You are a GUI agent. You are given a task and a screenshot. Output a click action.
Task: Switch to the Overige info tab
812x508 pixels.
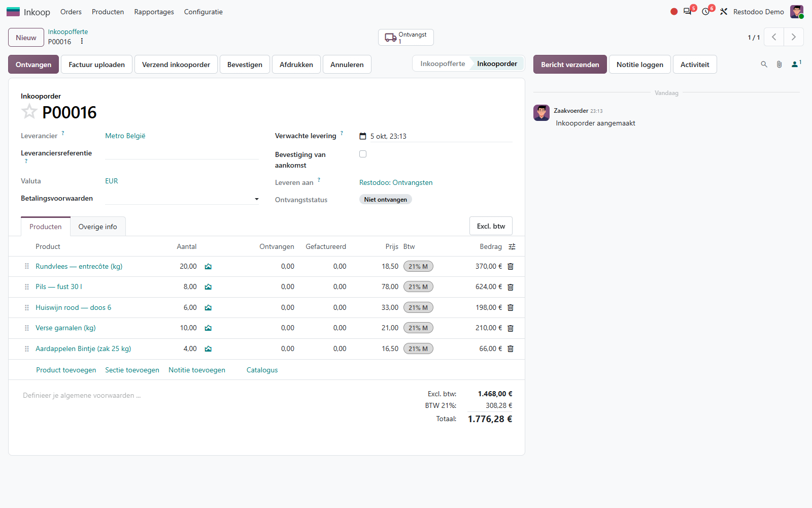[x=97, y=227]
